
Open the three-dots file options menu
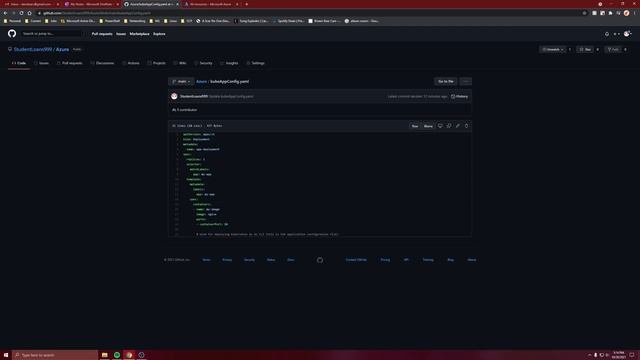pyautogui.click(x=465, y=82)
